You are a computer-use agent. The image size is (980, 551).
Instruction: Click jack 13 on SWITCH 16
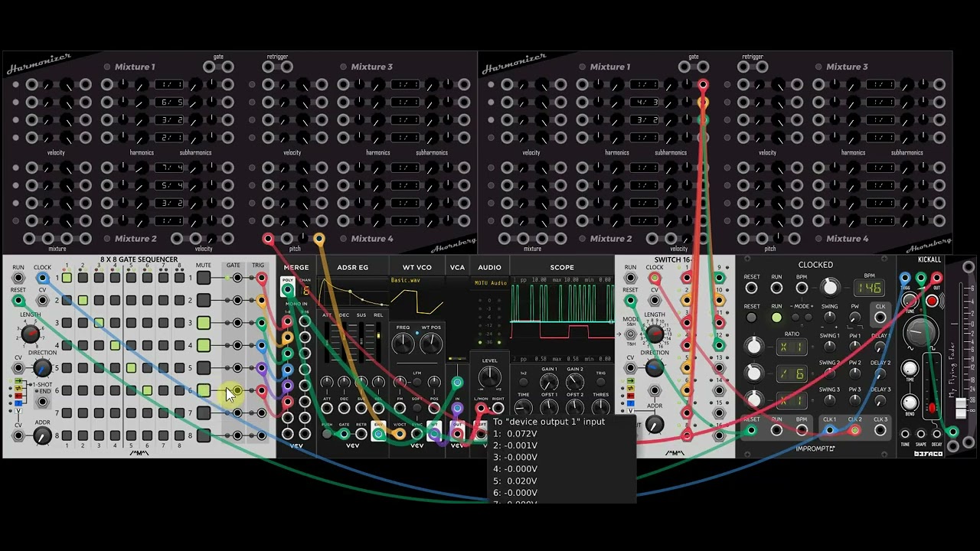pos(718,368)
